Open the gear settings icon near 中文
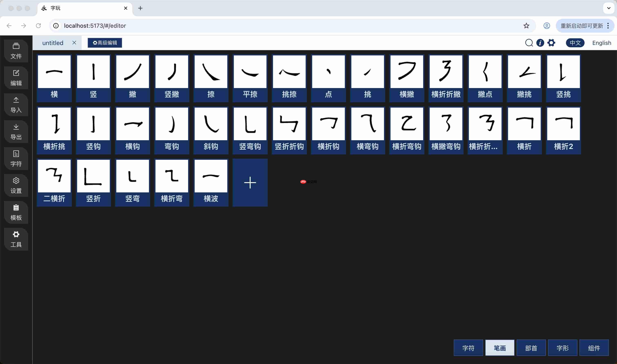The image size is (617, 364). coord(552,43)
